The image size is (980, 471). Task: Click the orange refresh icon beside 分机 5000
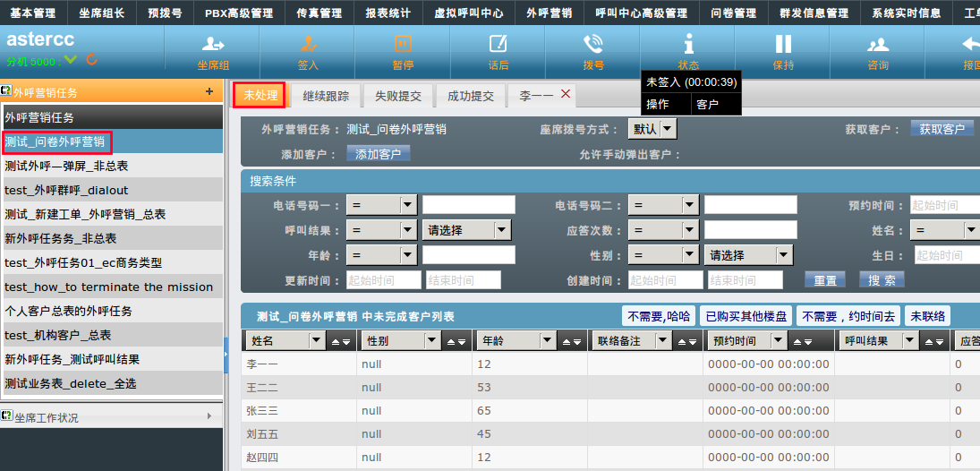click(x=91, y=60)
